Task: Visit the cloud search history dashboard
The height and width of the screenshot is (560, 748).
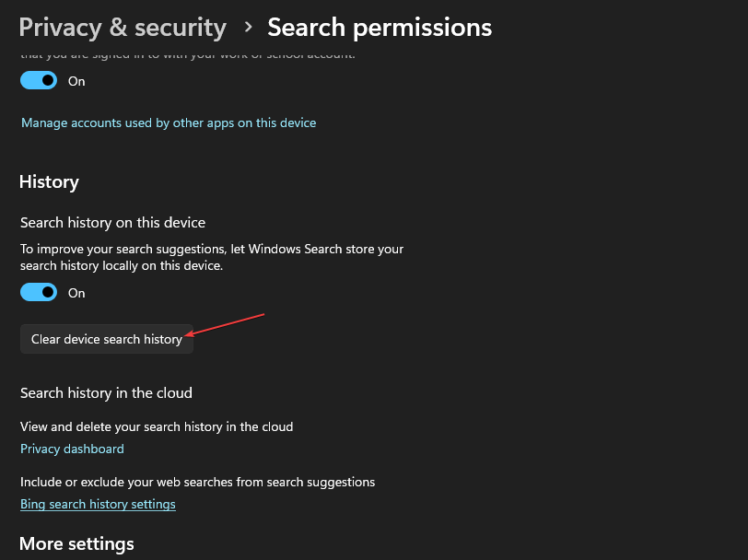Action: [72, 449]
